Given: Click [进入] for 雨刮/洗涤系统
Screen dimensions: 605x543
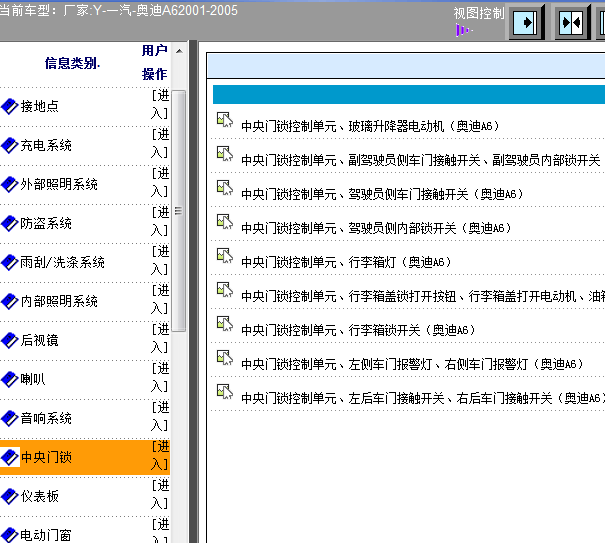Looking at the screenshot, I should click(x=160, y=260).
